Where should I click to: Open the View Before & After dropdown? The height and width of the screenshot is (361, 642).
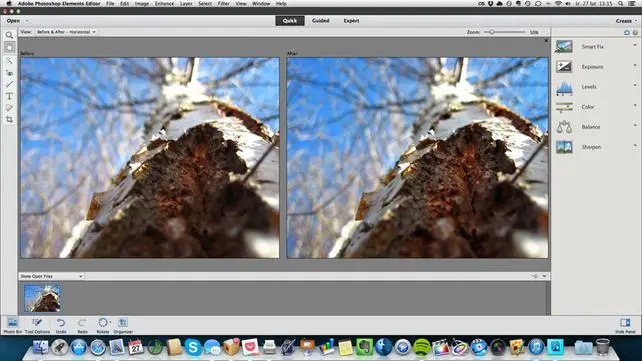coord(66,32)
